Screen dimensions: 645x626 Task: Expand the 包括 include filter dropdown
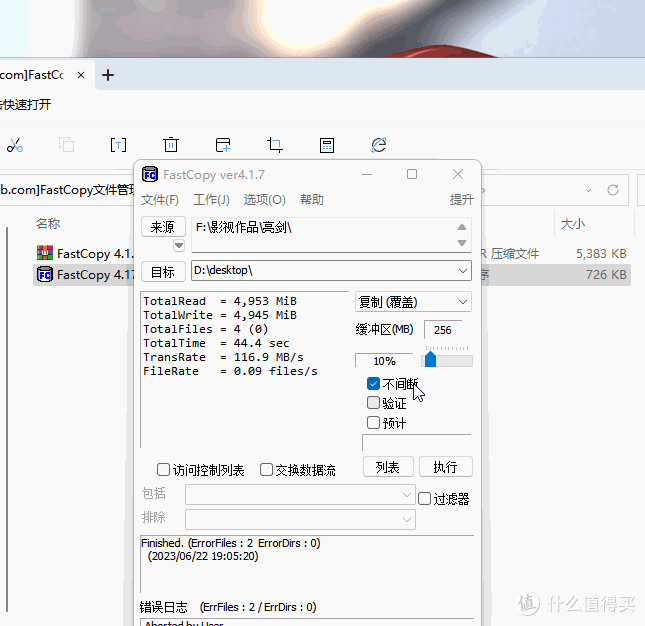click(407, 495)
